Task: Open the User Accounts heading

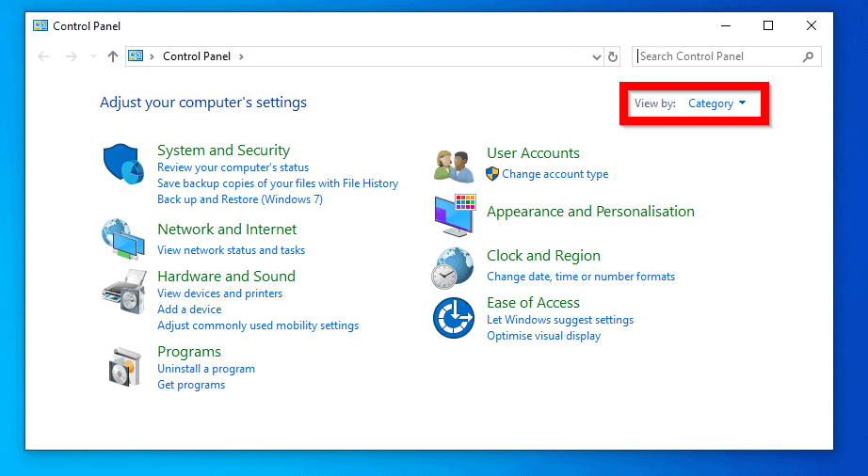Action: [533, 153]
